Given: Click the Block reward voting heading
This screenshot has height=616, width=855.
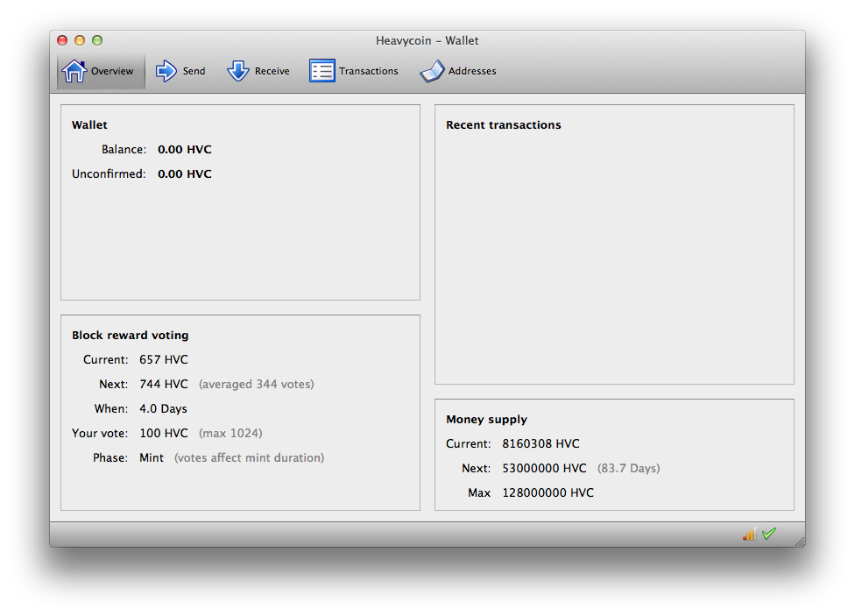Looking at the screenshot, I should [131, 335].
